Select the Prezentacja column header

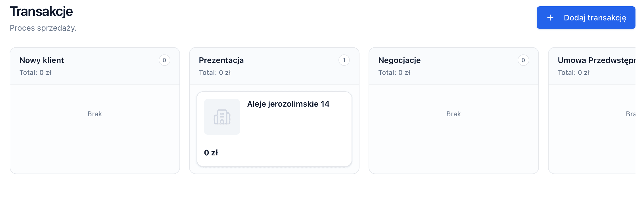click(x=221, y=60)
